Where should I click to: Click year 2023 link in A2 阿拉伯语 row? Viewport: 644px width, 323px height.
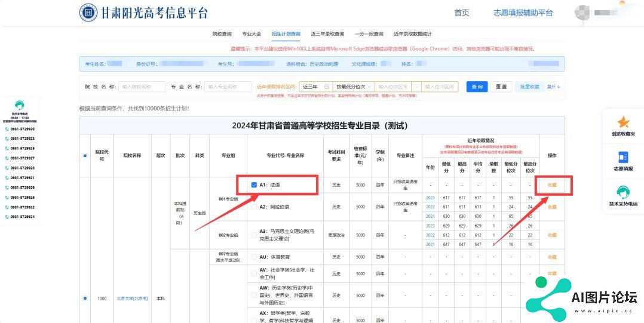click(430, 198)
